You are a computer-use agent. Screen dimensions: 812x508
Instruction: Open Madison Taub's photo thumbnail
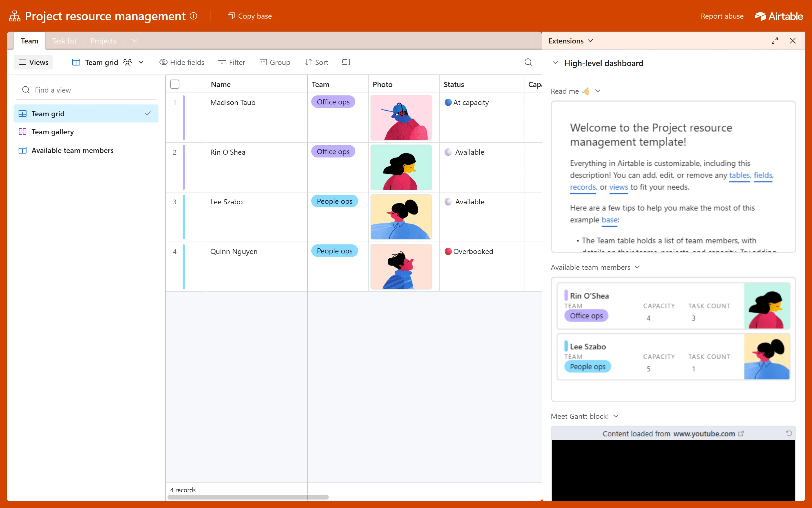(401, 118)
